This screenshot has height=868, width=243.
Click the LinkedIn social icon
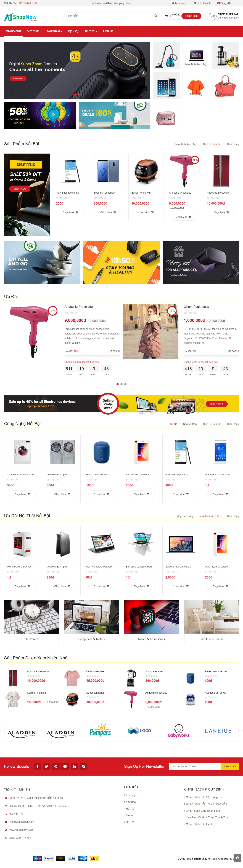coord(74,766)
